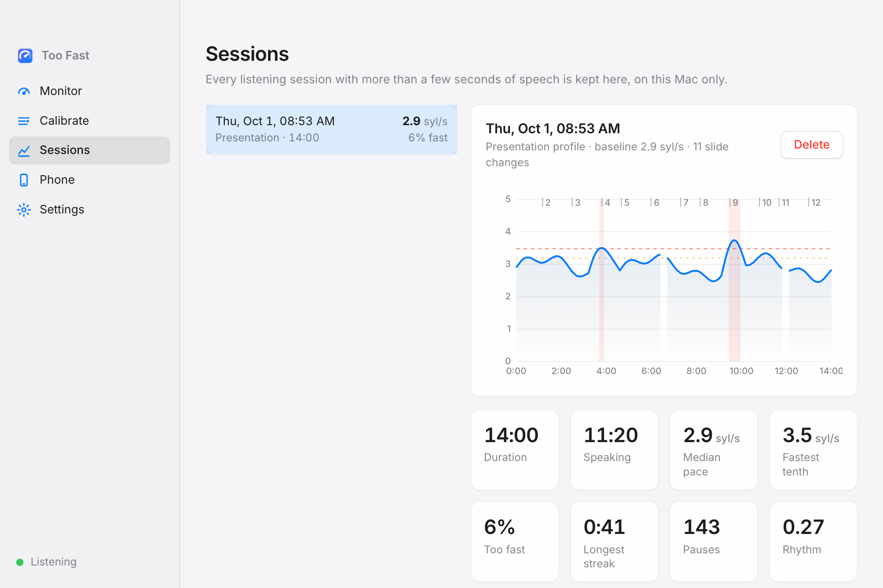Go to the Calibrate section
The width and height of the screenshot is (883, 588).
coord(90,121)
